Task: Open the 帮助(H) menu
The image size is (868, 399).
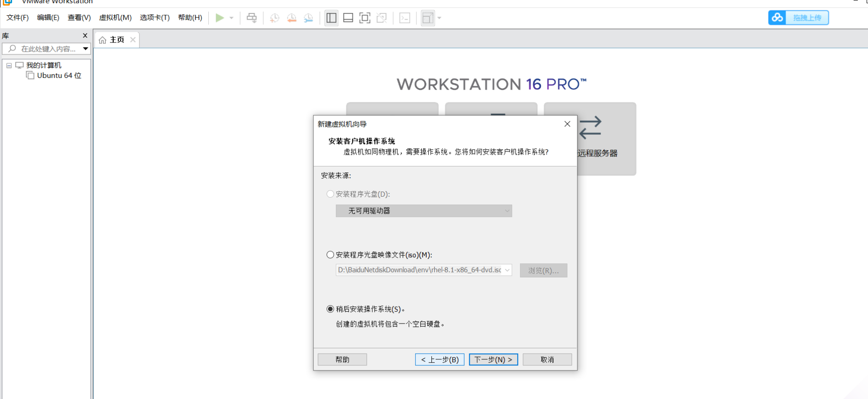Action: click(x=190, y=18)
